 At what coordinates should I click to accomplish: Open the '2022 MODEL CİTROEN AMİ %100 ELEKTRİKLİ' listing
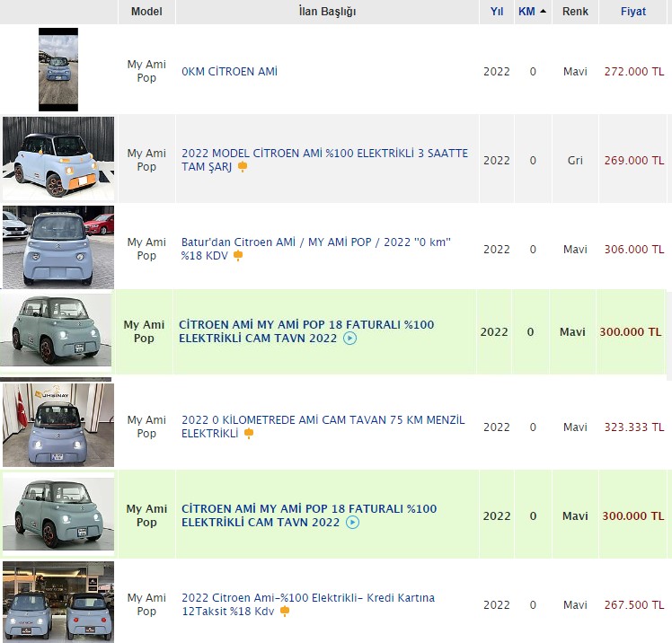coord(324,160)
